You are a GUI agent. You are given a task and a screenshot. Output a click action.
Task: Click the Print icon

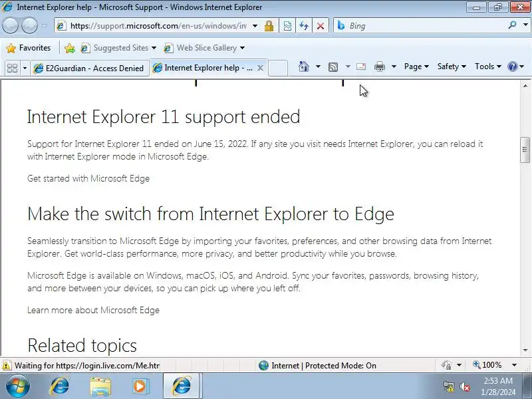click(x=379, y=66)
